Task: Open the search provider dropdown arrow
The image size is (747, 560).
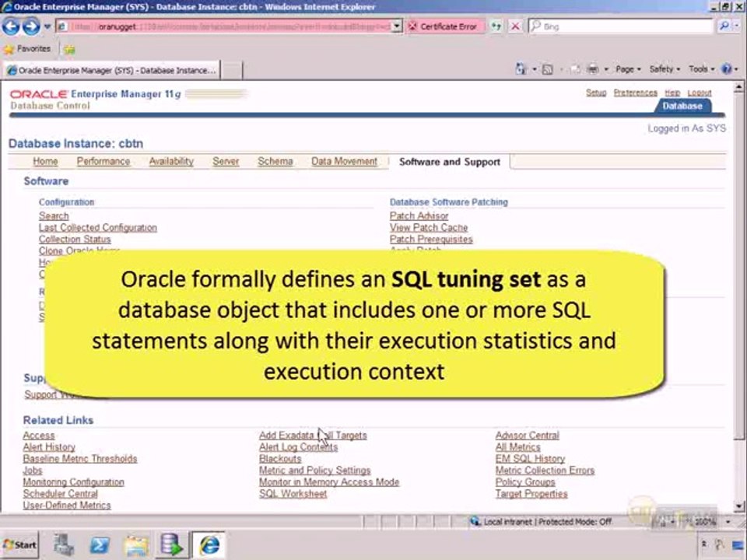Action: [x=738, y=26]
